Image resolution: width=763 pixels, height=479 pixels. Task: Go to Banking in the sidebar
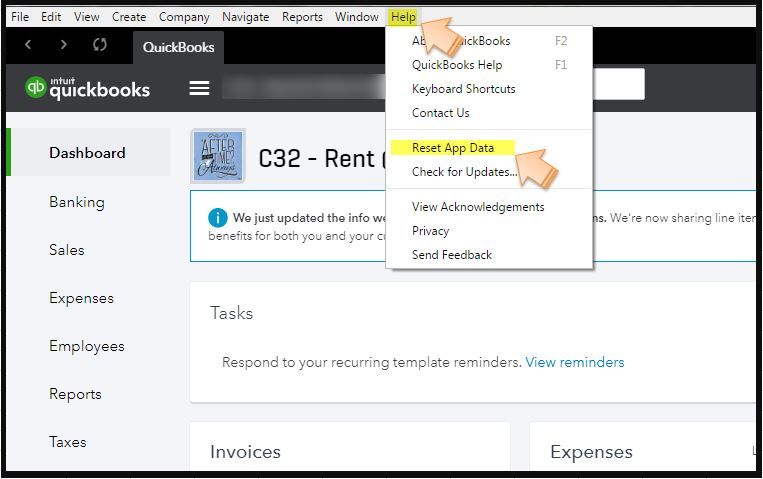point(77,202)
